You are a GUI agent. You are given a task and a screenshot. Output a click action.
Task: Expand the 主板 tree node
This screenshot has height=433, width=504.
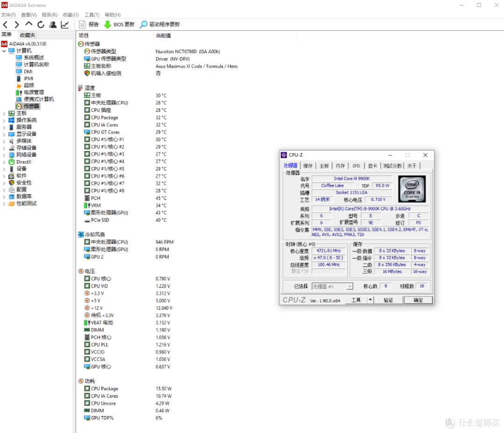tap(4, 113)
